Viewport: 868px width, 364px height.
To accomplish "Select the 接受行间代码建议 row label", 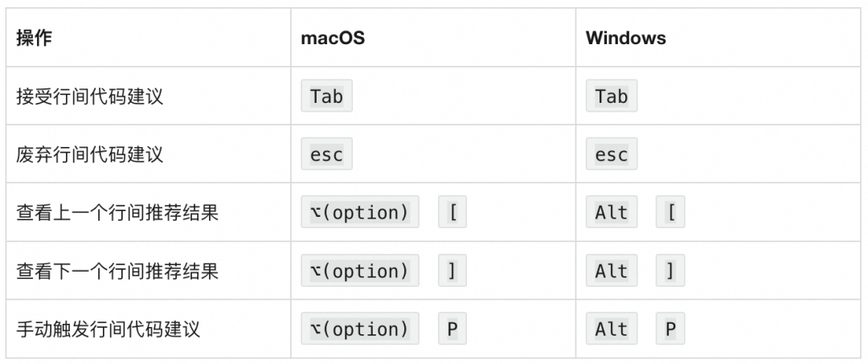I will 90,96.
